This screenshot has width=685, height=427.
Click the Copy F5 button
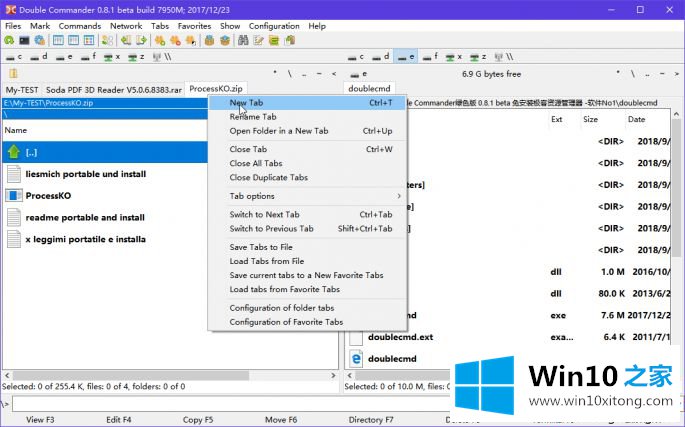(198, 420)
